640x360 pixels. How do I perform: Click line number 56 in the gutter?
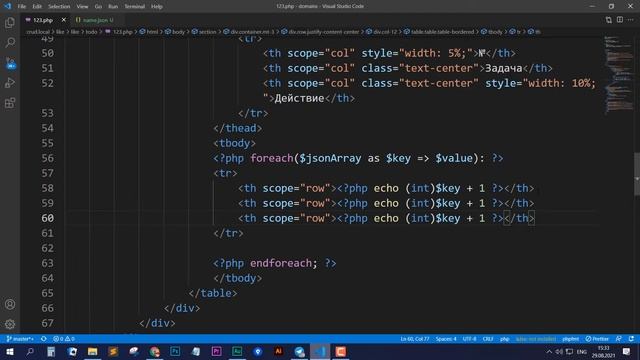click(x=47, y=158)
